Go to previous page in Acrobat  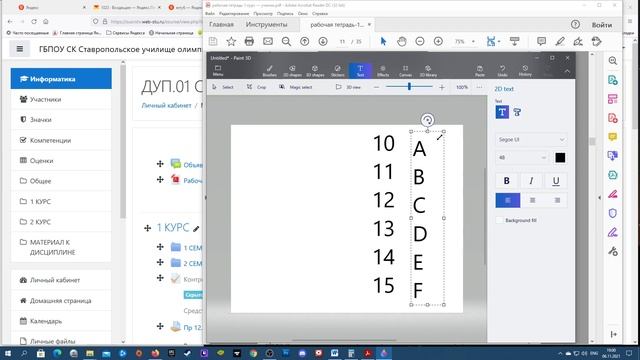click(304, 41)
